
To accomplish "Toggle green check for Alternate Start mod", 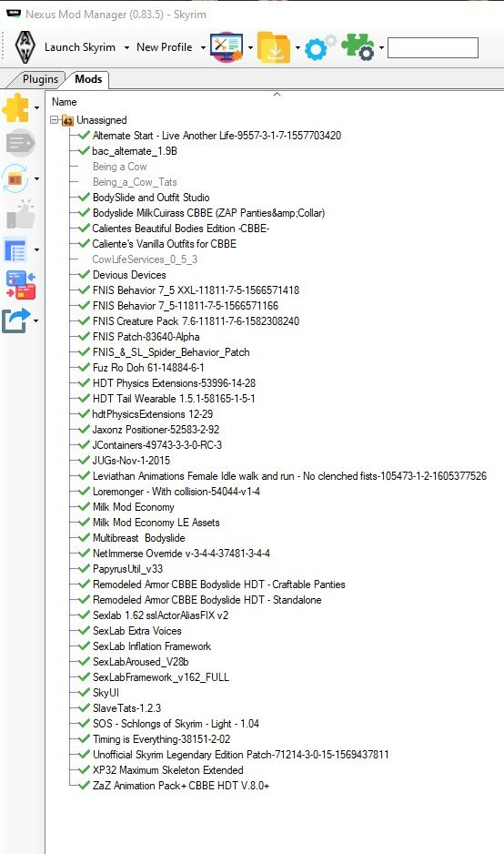I will pyautogui.click(x=84, y=135).
